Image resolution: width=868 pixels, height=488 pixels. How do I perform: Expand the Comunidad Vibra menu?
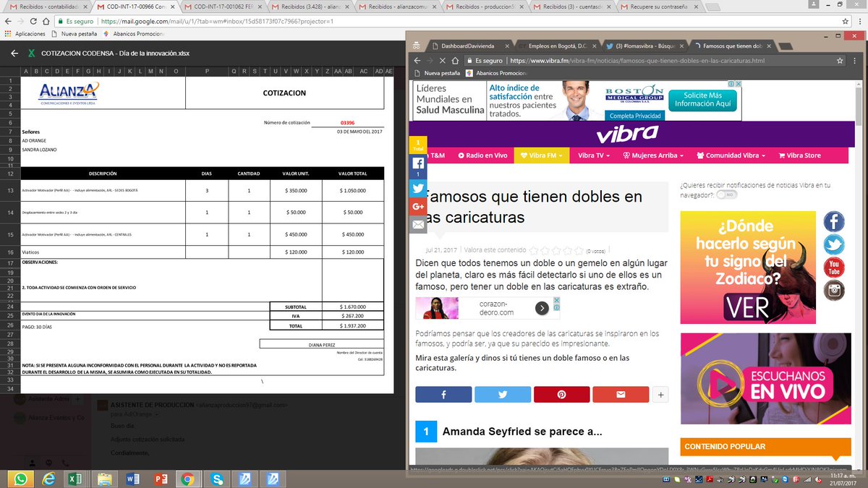coord(731,155)
